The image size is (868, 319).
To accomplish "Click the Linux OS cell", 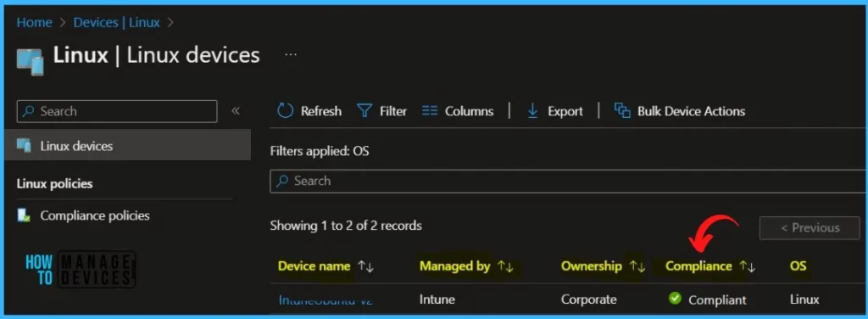I will (x=804, y=299).
